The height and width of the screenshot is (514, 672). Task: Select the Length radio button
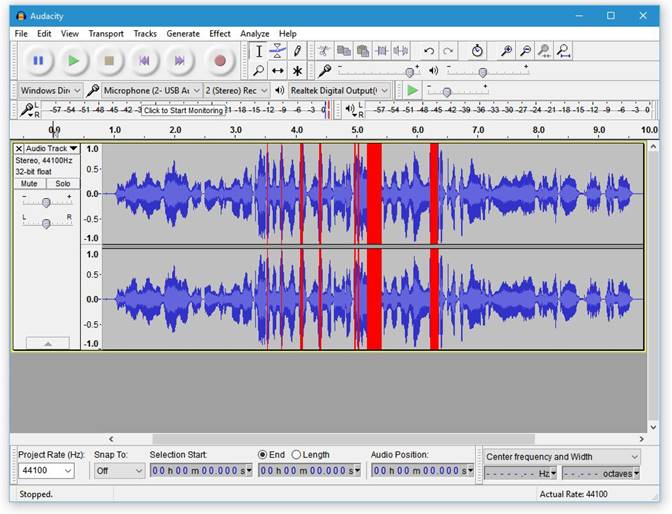296,454
